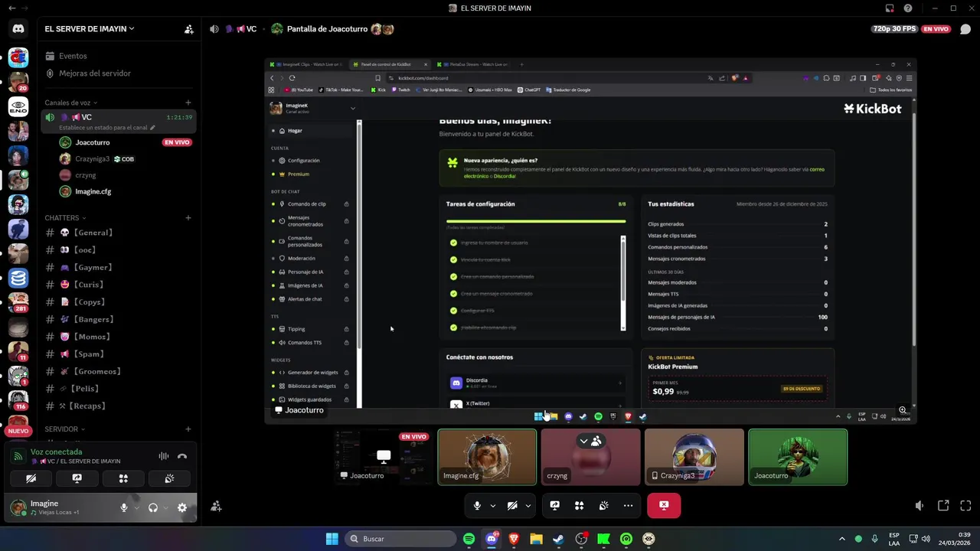Click the add friend icon beside user panel
Screen dimensions: 980x551
coord(216,506)
